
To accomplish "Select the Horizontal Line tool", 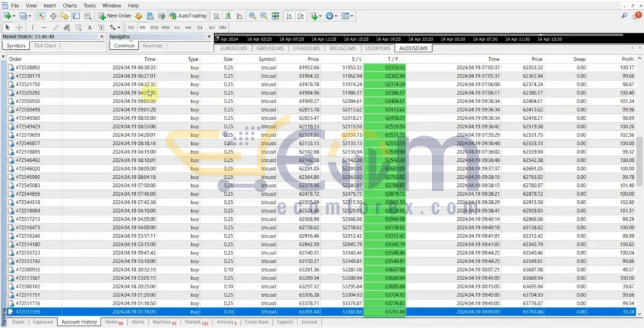I will tap(44, 28).
